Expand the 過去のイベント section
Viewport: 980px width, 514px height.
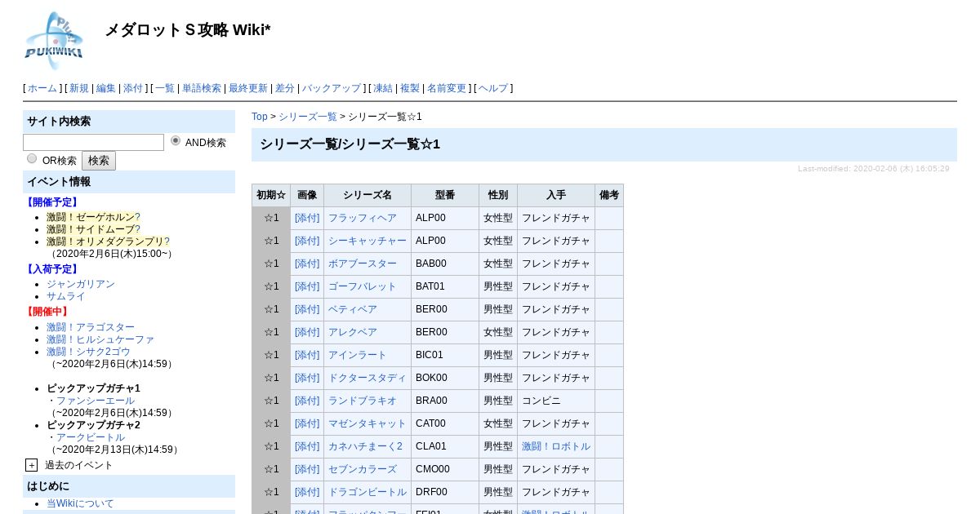coord(31,465)
